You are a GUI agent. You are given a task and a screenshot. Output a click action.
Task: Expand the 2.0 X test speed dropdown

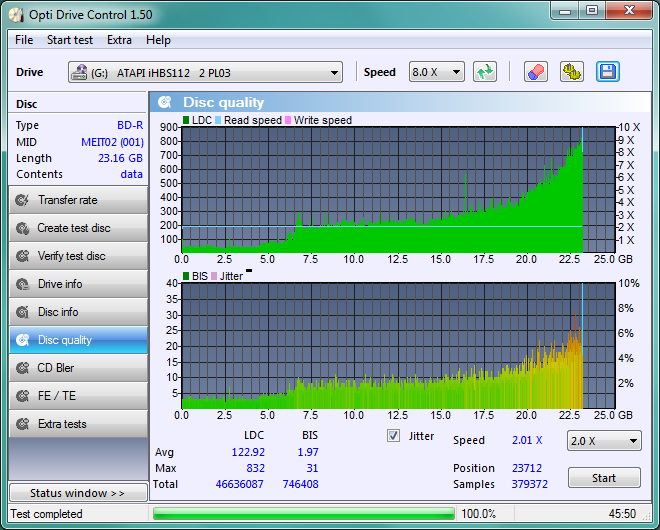(x=604, y=441)
